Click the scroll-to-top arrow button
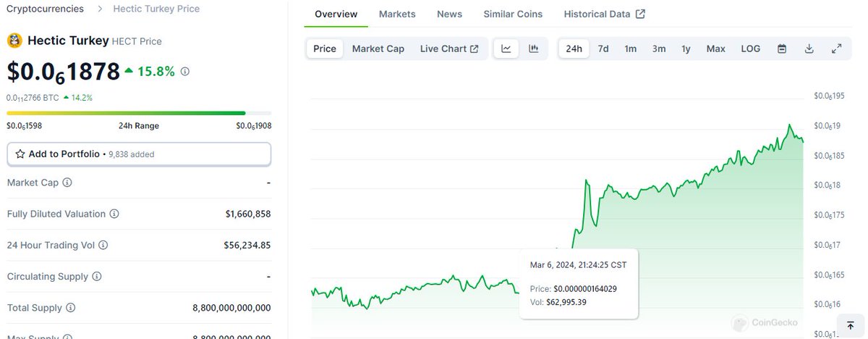This screenshot has width=868, height=339. (850, 326)
